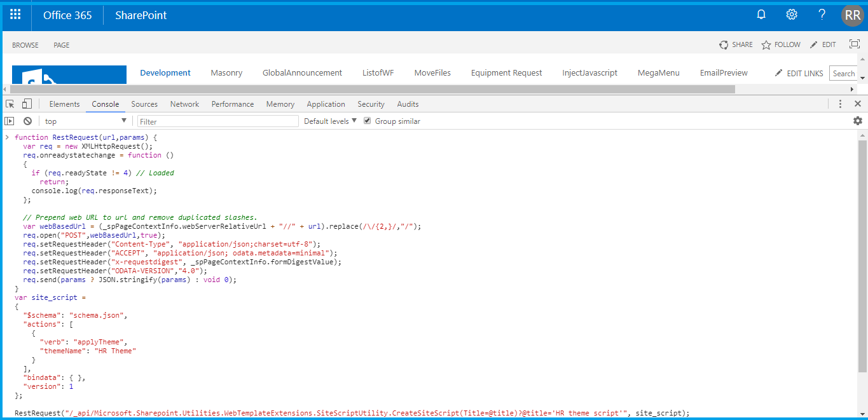
Task: Open the InjectJavascript navigation link
Action: (590, 73)
